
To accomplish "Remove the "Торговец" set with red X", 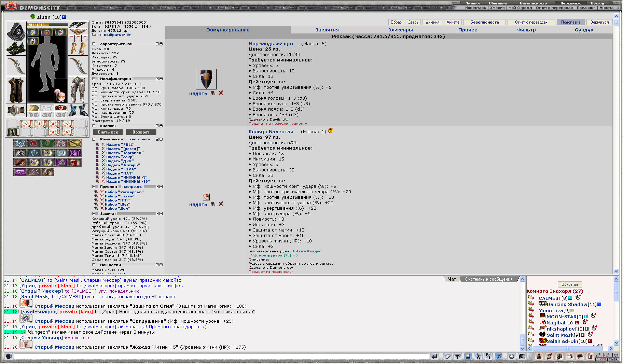I will coord(103,153).
